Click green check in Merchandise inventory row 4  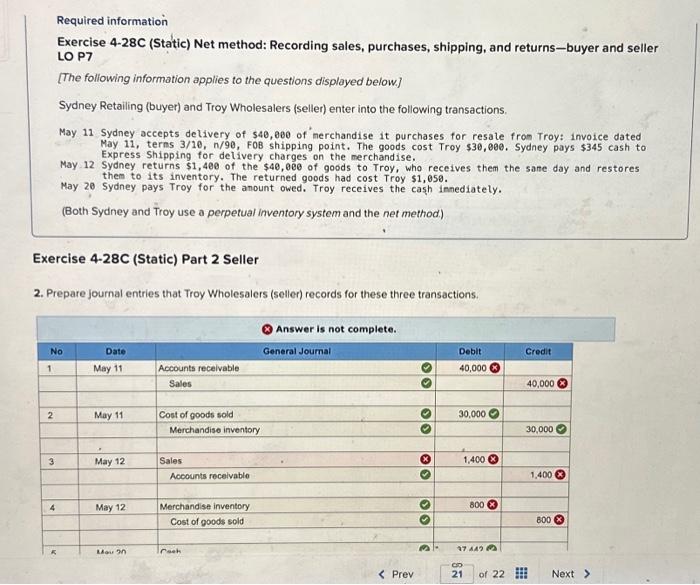[x=425, y=505]
